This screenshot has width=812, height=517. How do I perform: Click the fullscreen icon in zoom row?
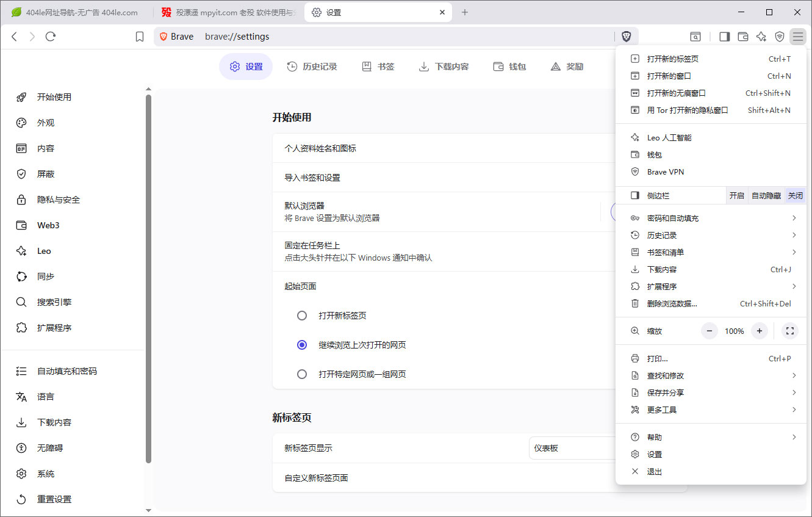pos(790,331)
